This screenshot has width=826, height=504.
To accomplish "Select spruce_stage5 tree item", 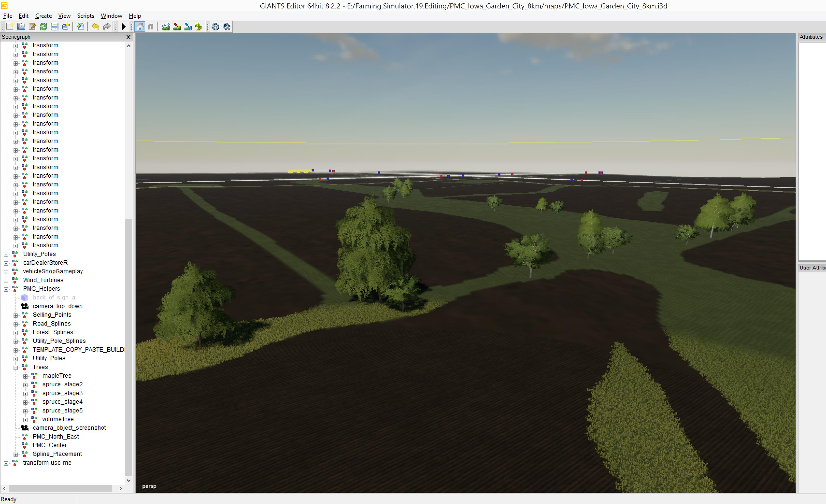I will [x=62, y=411].
